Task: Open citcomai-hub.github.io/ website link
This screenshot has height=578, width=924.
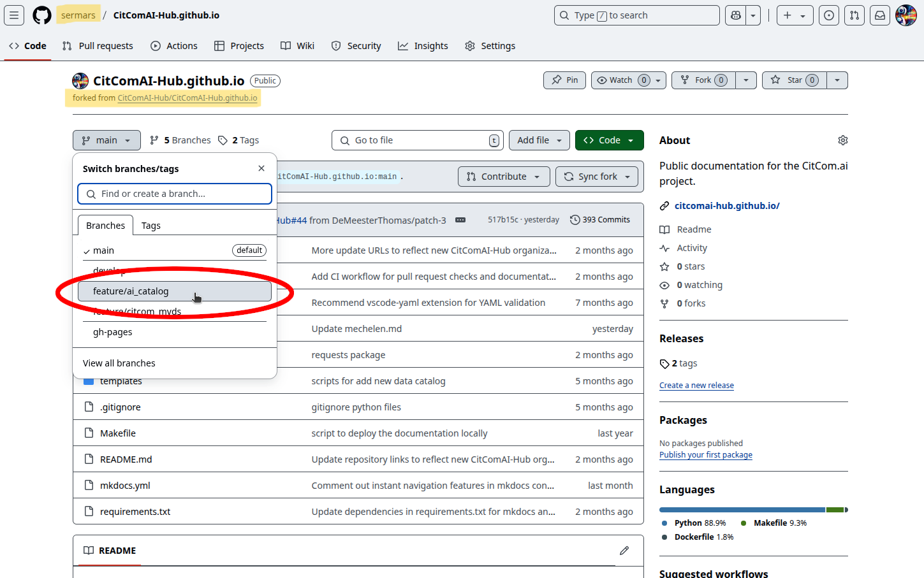Action: tap(727, 206)
